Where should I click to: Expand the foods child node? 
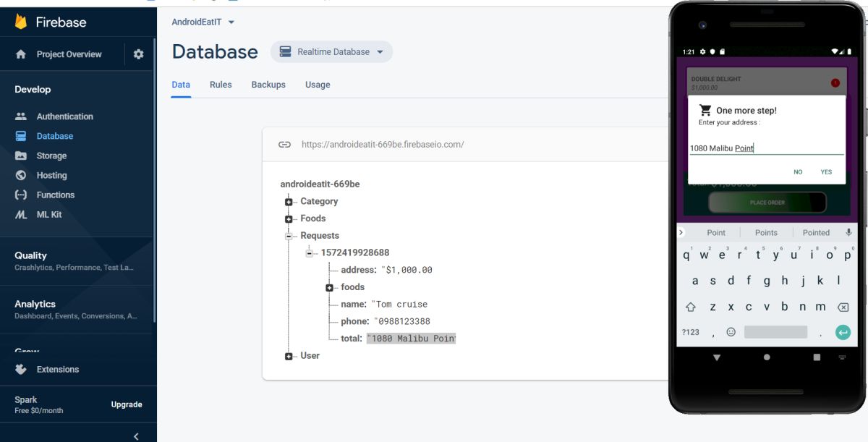tap(329, 288)
